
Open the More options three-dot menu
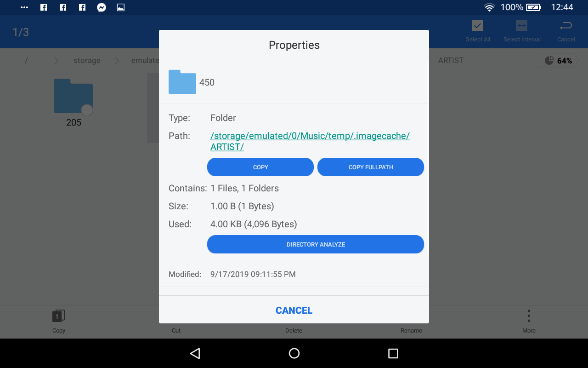pyautogui.click(x=529, y=316)
